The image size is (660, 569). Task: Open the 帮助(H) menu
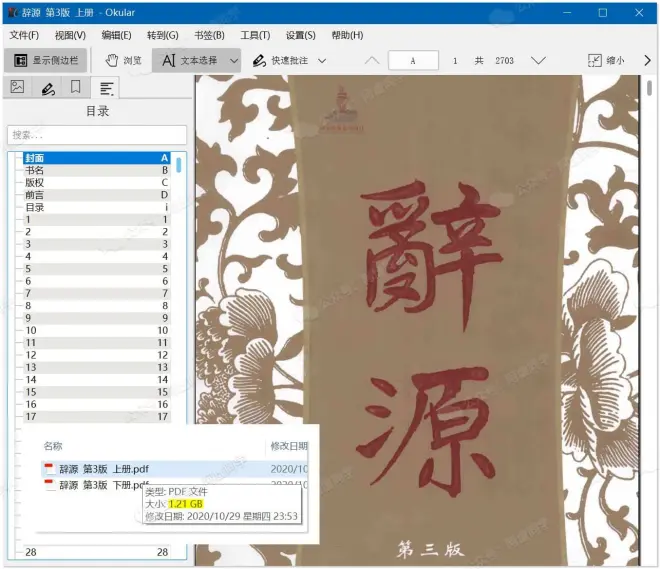[347, 35]
